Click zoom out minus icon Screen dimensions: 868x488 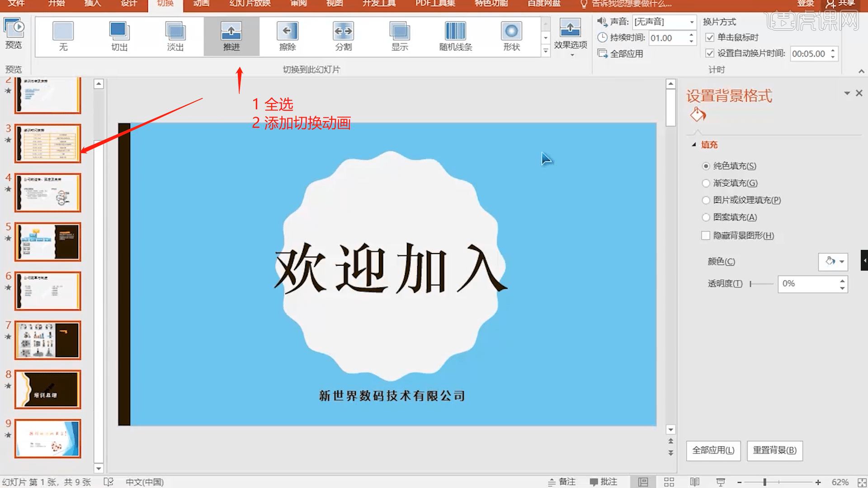tap(740, 483)
